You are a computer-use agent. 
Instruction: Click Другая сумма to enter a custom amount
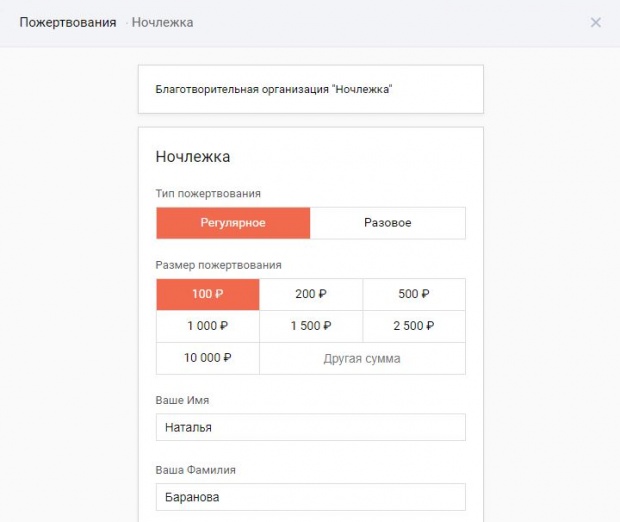pyautogui.click(x=361, y=358)
